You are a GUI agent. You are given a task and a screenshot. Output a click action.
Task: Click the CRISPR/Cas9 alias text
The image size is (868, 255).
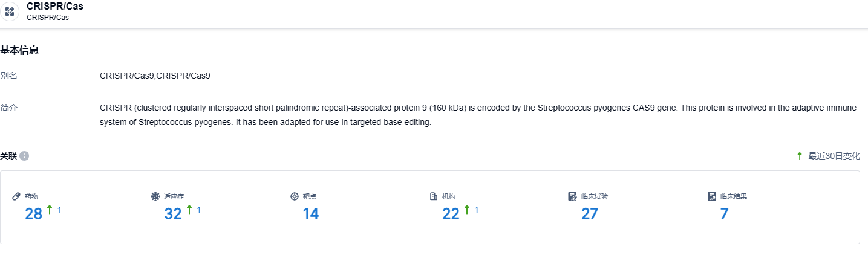coord(155,76)
